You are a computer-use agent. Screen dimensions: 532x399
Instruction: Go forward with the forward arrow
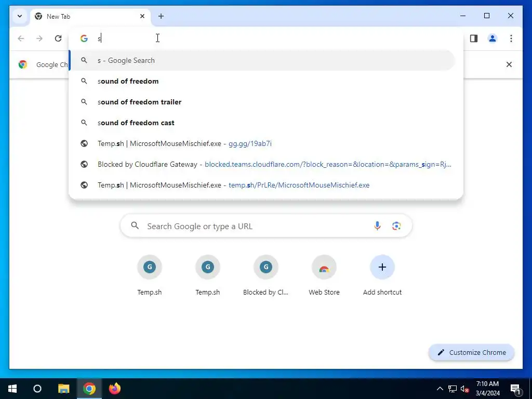coord(39,38)
